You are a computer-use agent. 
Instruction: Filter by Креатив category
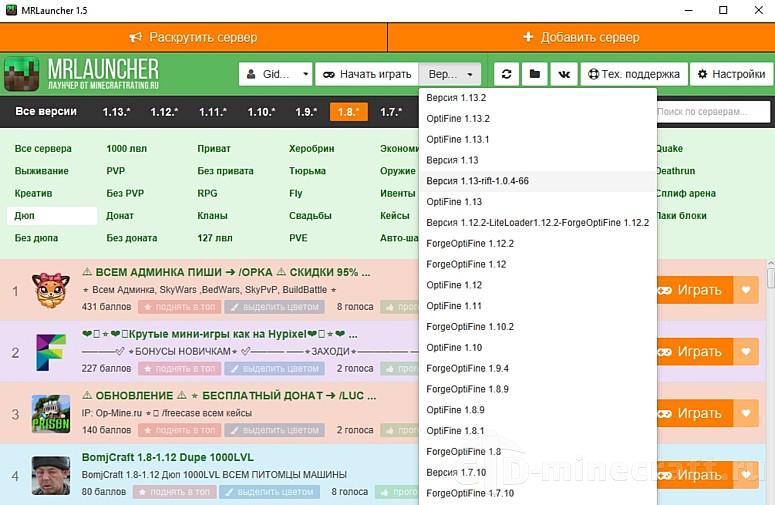point(33,193)
